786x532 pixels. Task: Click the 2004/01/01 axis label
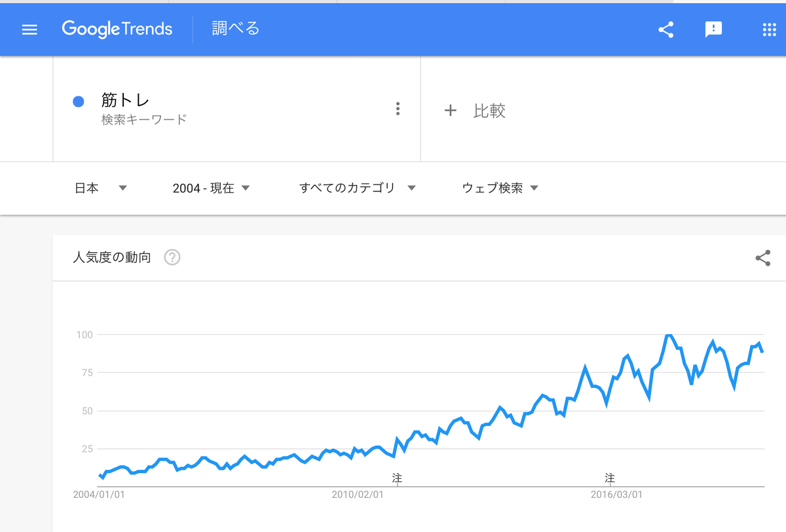(96, 495)
